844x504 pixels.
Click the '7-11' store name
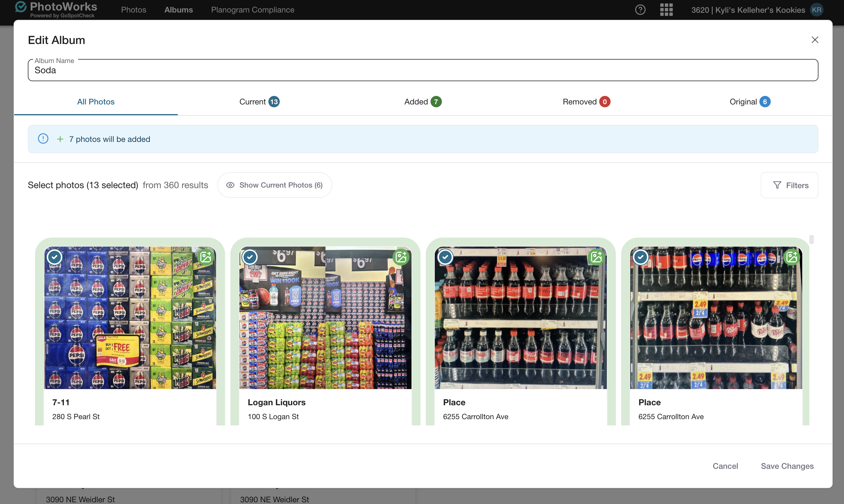coord(61,402)
